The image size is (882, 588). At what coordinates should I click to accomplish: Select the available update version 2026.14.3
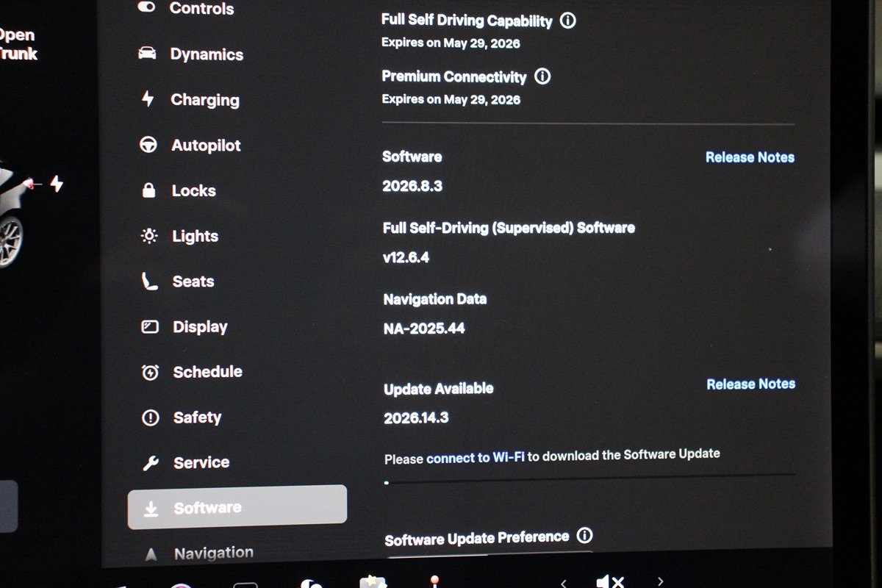pyautogui.click(x=416, y=417)
